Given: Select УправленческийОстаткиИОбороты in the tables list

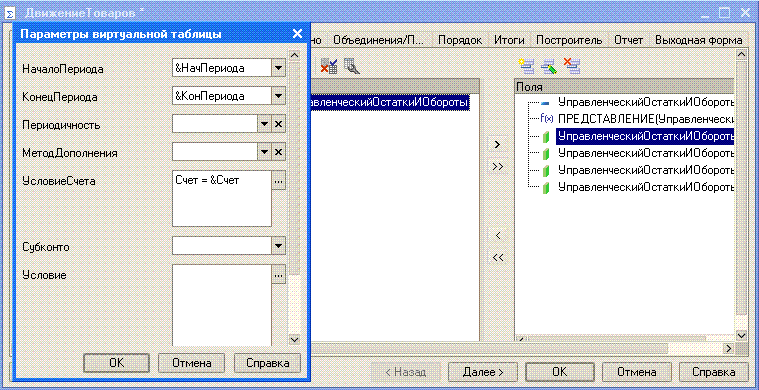Looking at the screenshot, I should click(x=389, y=103).
